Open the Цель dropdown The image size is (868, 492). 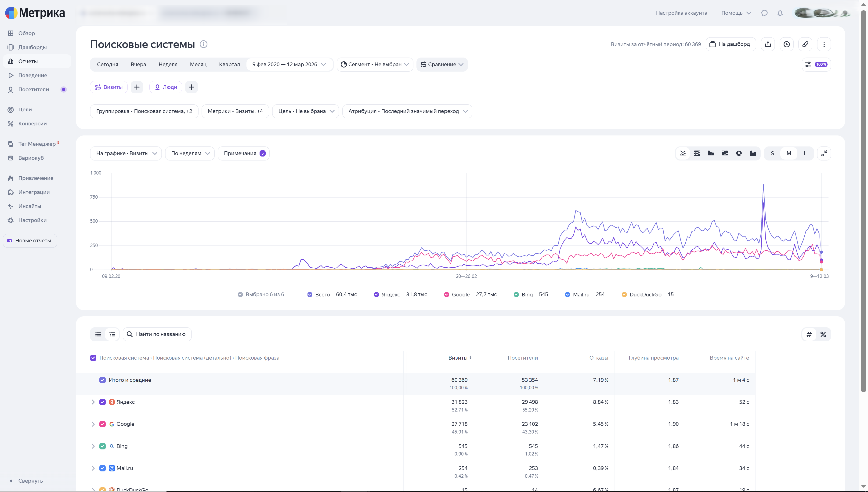[x=306, y=111]
